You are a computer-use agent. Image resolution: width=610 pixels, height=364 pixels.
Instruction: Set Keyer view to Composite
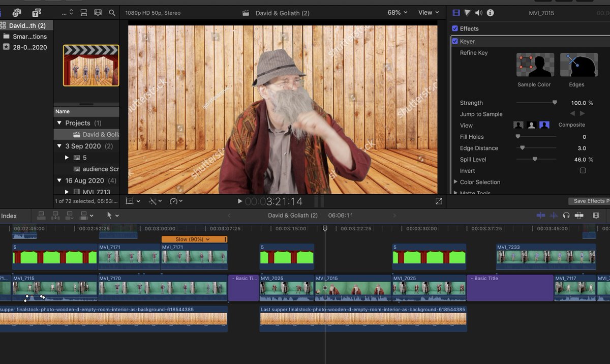544,125
